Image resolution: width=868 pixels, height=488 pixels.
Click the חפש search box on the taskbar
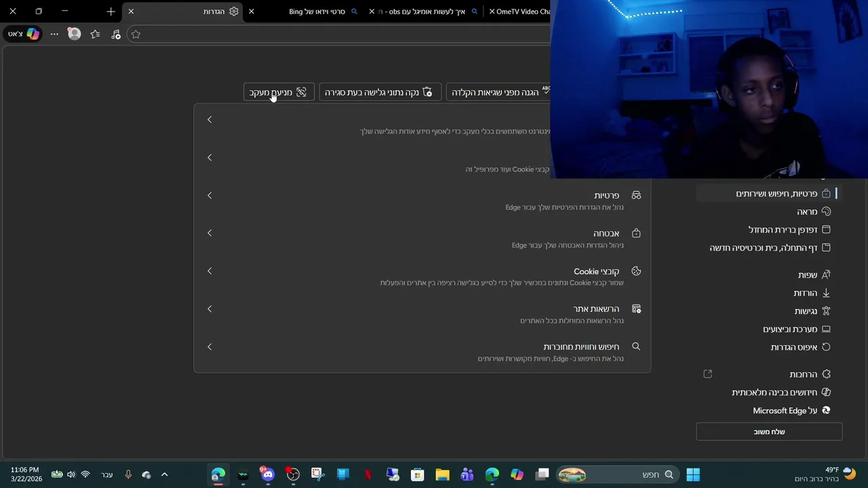pos(616,474)
